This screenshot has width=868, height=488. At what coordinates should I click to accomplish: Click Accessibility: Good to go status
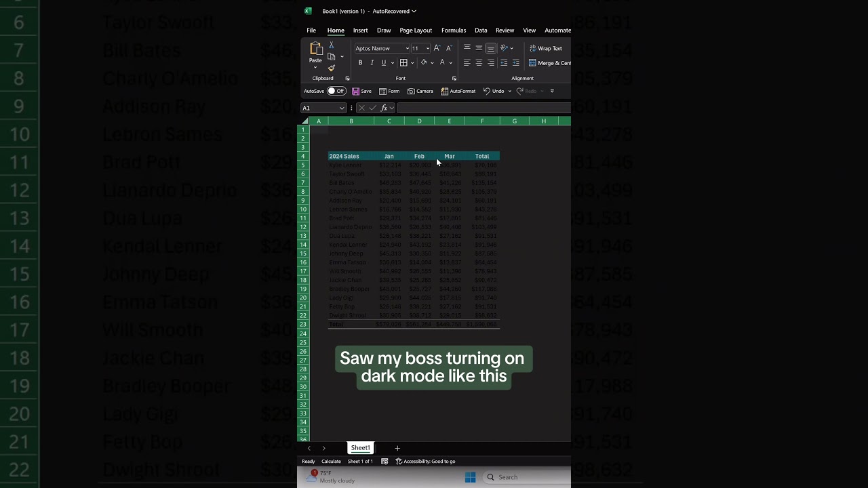tap(425, 462)
